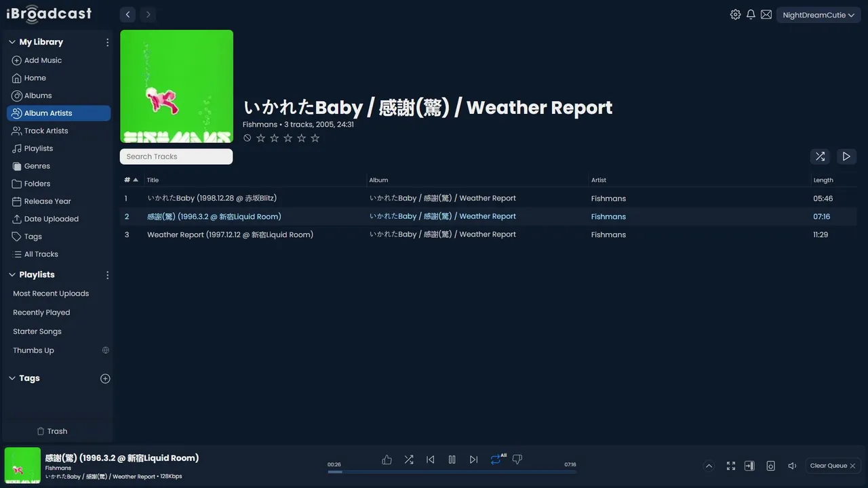Viewport: 868px width, 488px height.
Task: Skip to the previous track
Action: click(x=431, y=460)
